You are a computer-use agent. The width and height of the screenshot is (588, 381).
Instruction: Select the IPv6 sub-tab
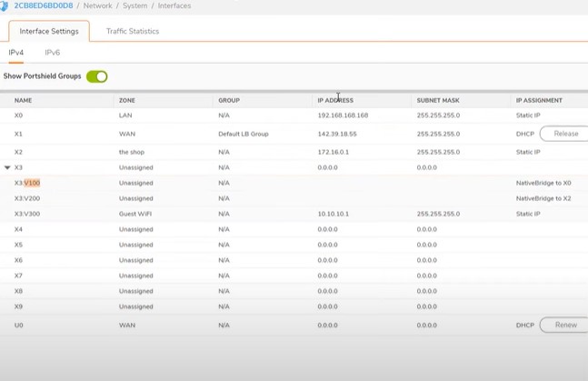53,53
